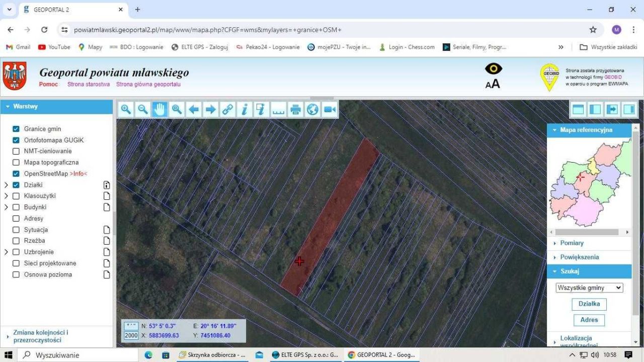Open the Wszystkie zakładki bookmarks folder

[608, 47]
